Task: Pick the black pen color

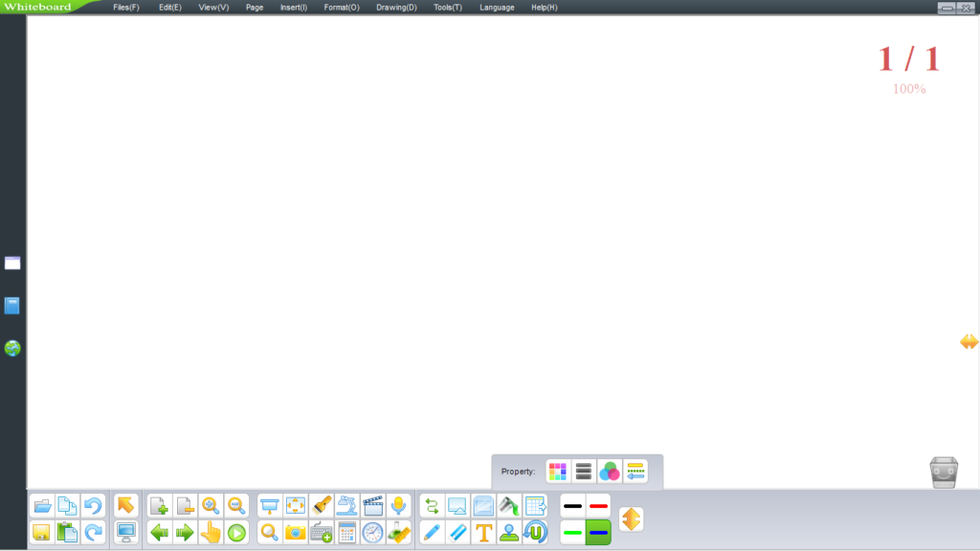Action: (572, 506)
